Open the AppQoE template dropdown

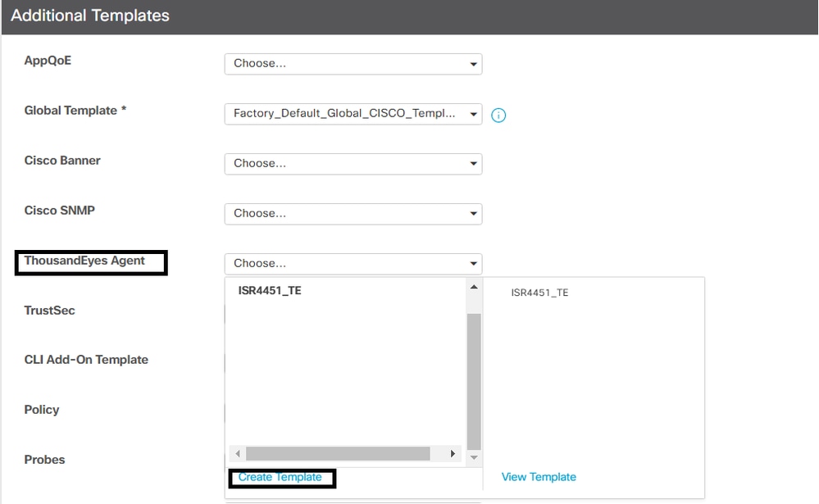point(353,64)
